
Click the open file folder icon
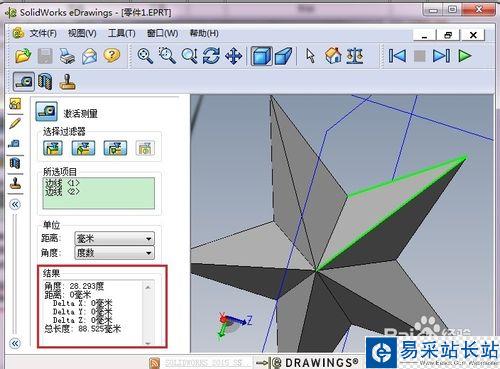23,56
